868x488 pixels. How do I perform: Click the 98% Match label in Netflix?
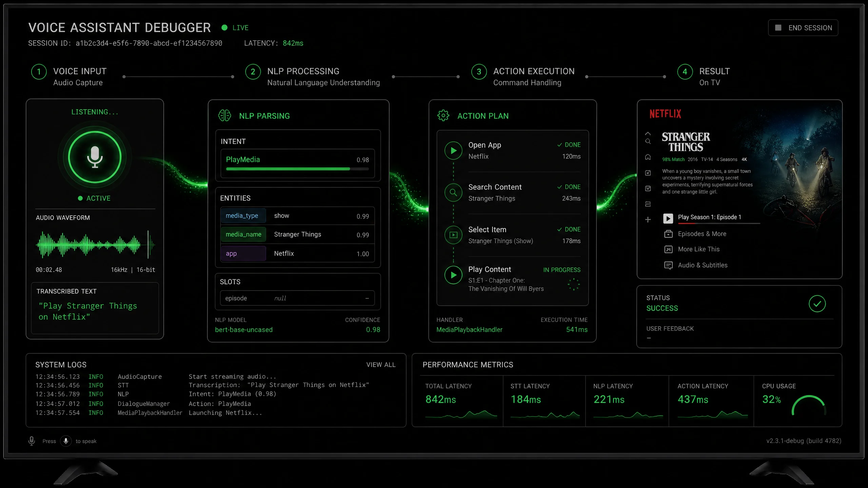pyautogui.click(x=673, y=160)
